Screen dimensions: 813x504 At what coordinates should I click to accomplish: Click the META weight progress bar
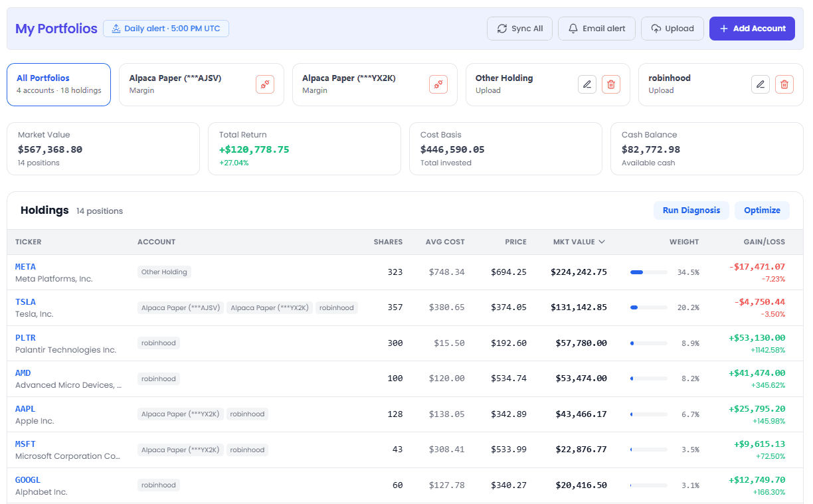[x=649, y=272]
